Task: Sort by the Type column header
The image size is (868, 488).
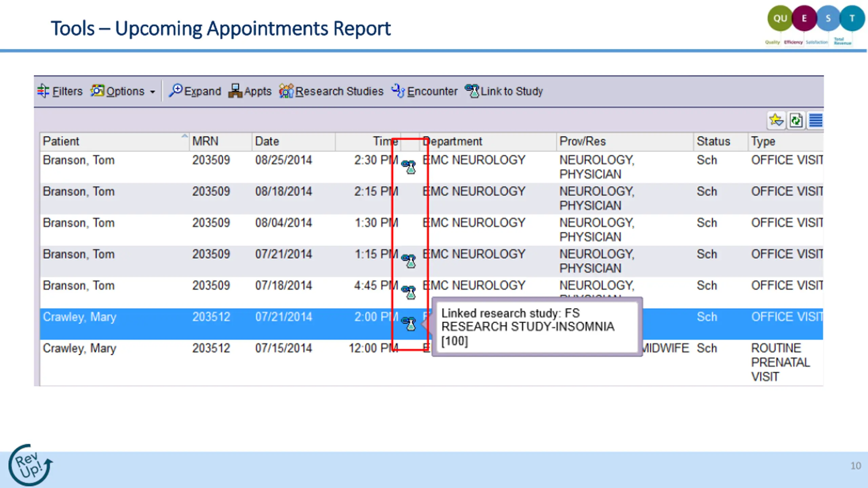Action: tap(786, 141)
